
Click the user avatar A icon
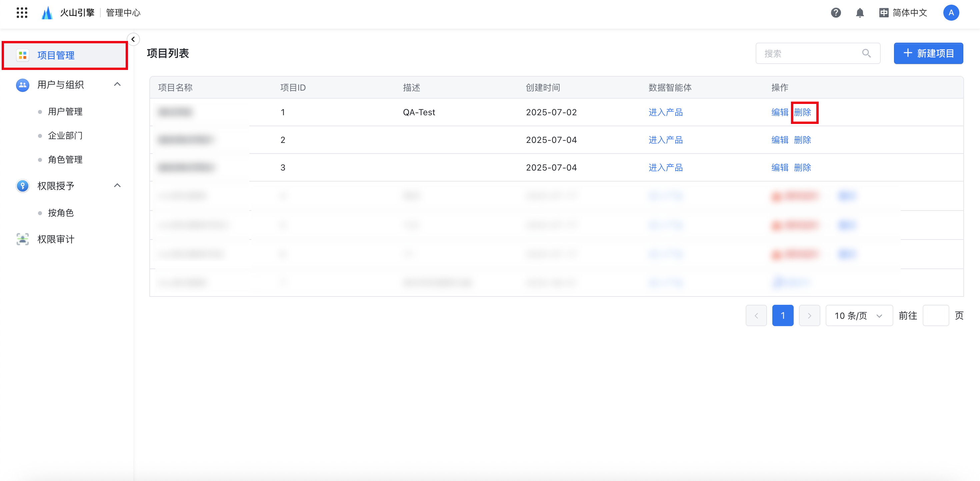[951, 13]
